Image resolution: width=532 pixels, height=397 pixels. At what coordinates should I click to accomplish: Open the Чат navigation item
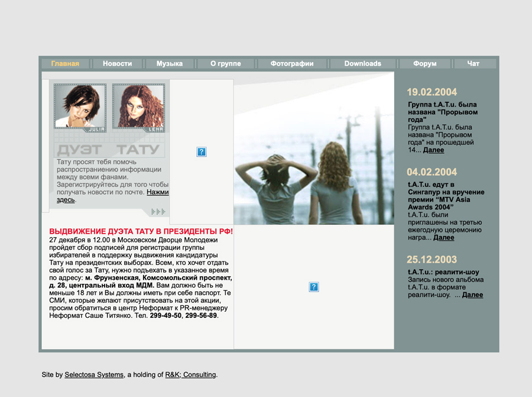coord(473,63)
